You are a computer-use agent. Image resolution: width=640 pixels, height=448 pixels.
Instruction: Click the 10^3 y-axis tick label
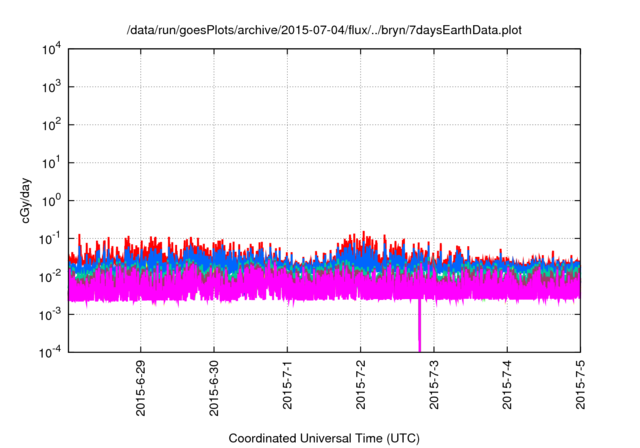51,87
